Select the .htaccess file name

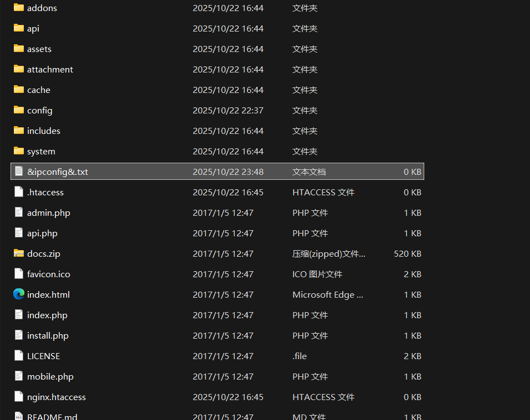pos(45,193)
